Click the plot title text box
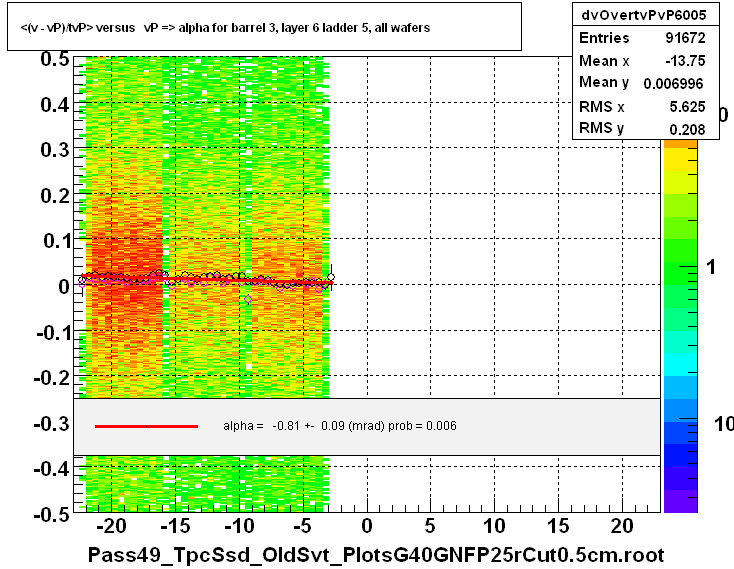Screen dimensions: 734x569 click(264, 27)
